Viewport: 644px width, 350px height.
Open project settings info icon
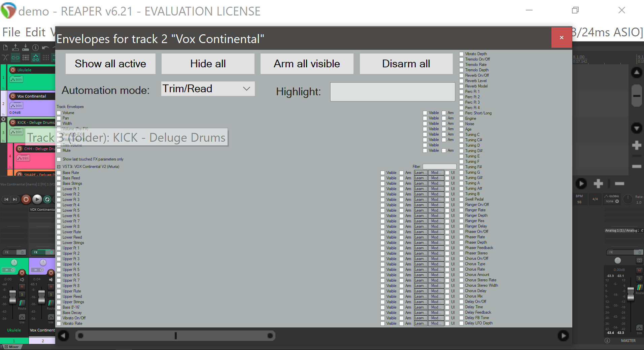(x=35, y=47)
